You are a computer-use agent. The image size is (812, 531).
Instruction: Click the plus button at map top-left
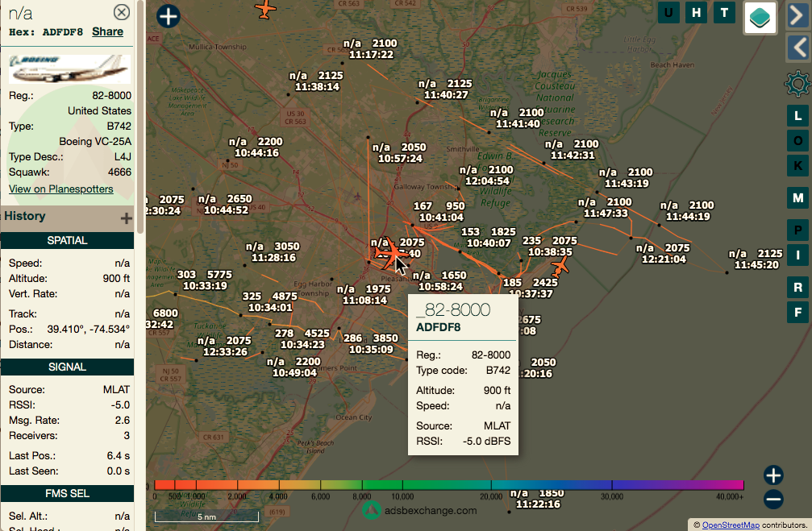coord(169,16)
